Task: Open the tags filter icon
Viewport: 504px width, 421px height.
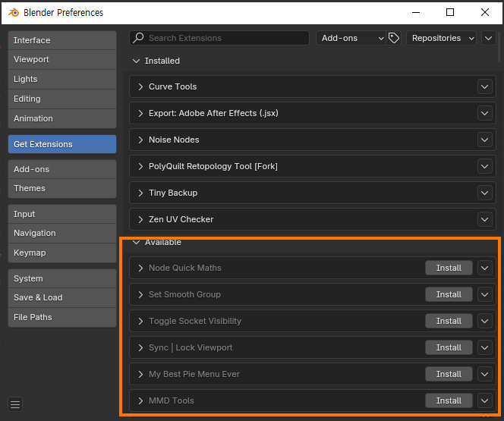Action: (x=394, y=38)
